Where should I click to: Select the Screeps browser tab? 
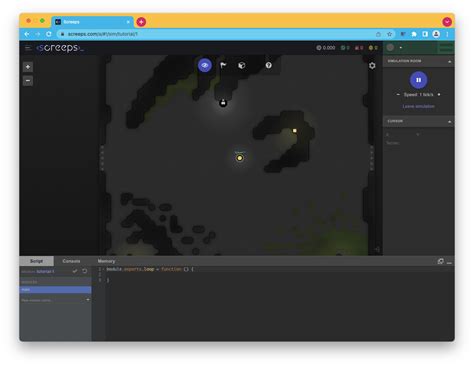92,22
